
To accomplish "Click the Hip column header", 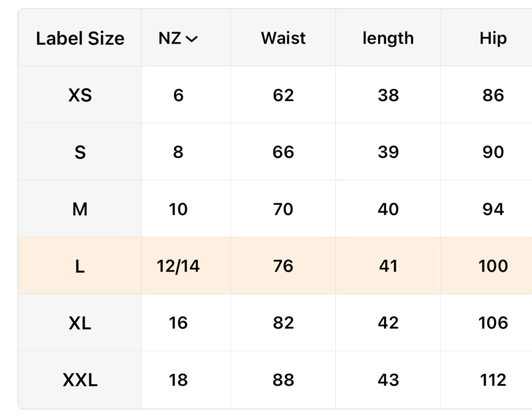I will 493,38.
